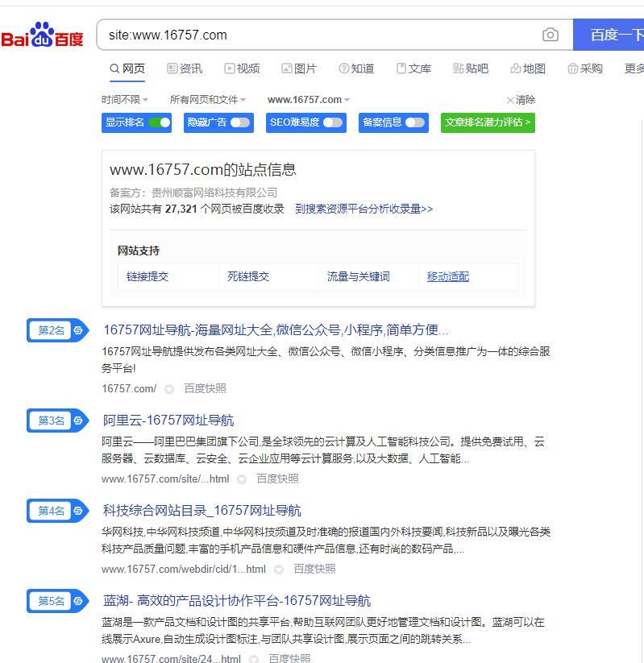Image resolution: width=644 pixels, height=663 pixels.
Task: Open 所有网页和文件 dropdown
Action: [x=207, y=100]
